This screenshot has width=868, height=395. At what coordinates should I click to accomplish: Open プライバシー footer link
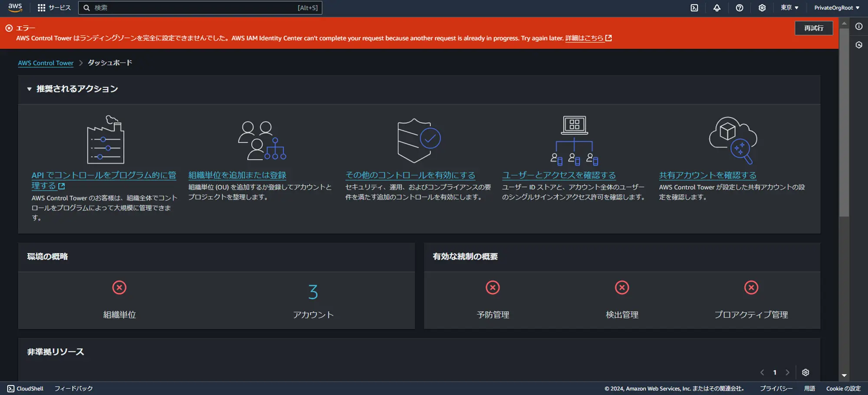[776, 388]
